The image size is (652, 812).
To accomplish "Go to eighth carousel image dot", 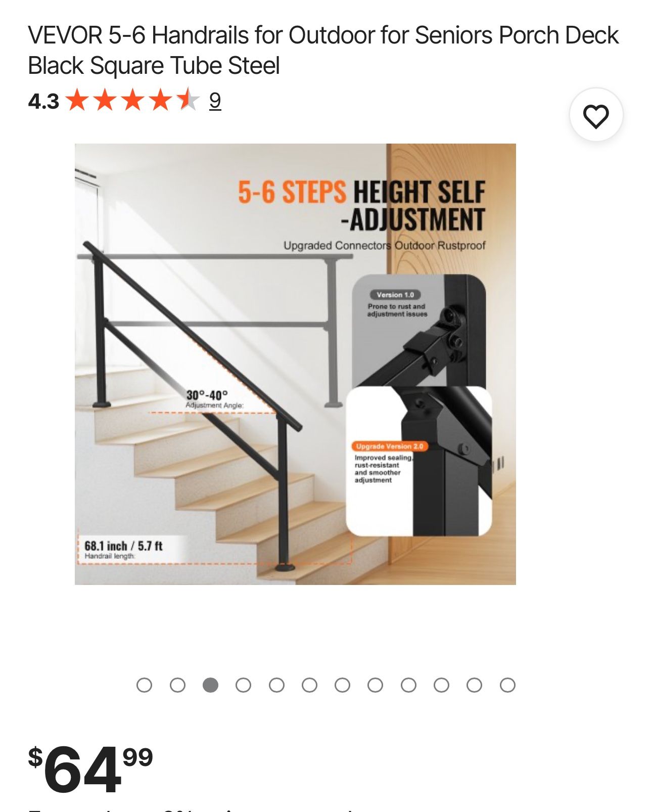I will tap(375, 685).
